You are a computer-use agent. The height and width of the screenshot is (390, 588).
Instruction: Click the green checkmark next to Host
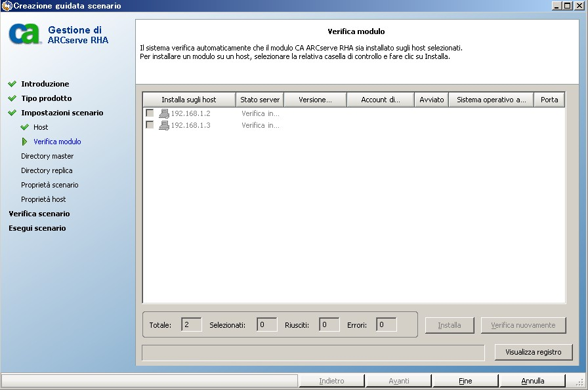click(25, 128)
